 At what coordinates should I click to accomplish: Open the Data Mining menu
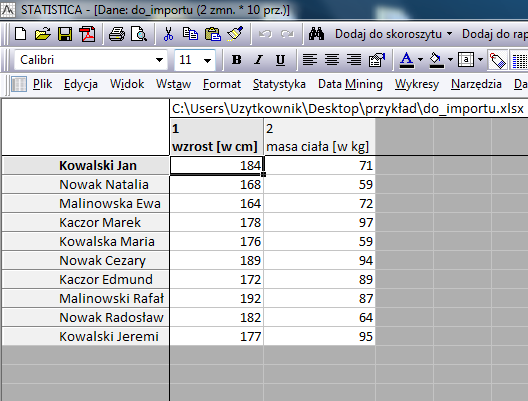[350, 84]
